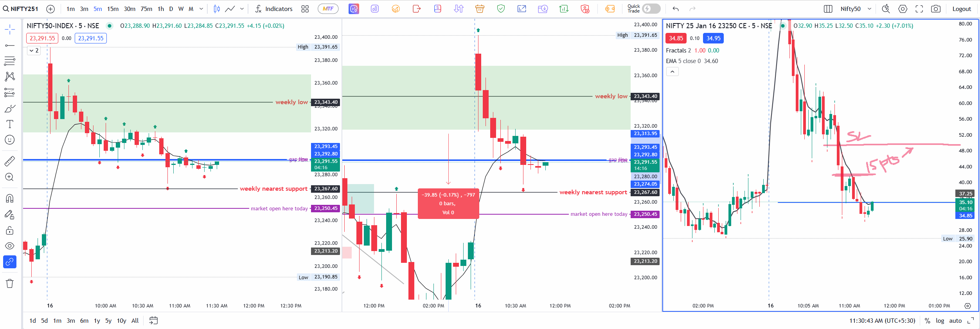
Task: Click the red sell price 34.85 button
Action: coord(676,38)
